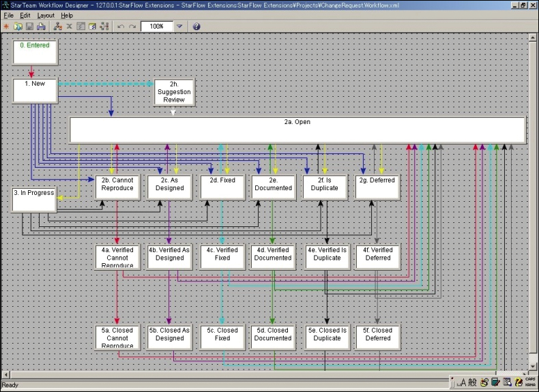Toggle the CAPS indicator in language bar

point(530,379)
